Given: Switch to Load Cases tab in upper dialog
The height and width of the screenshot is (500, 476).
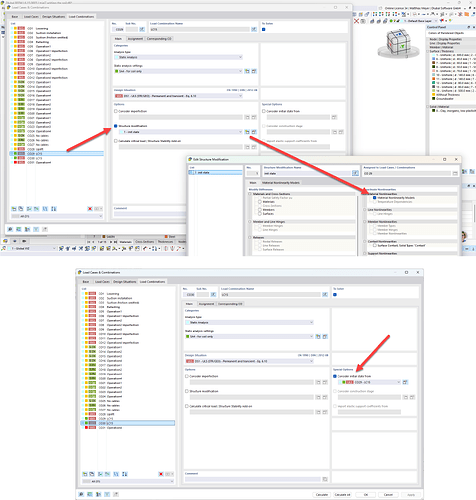Looking at the screenshot, I should pos(31,16).
